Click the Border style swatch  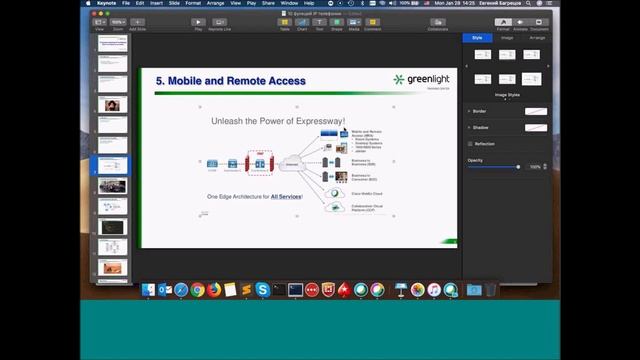pos(536,111)
